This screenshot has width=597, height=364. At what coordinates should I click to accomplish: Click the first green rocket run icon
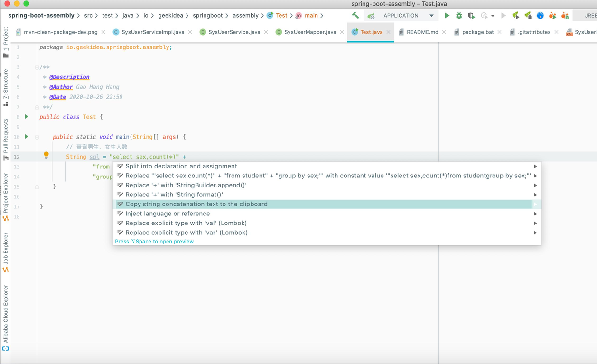coord(515,16)
